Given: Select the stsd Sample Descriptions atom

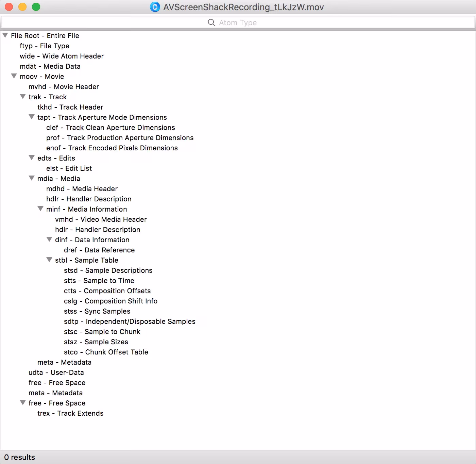Looking at the screenshot, I should (108, 270).
